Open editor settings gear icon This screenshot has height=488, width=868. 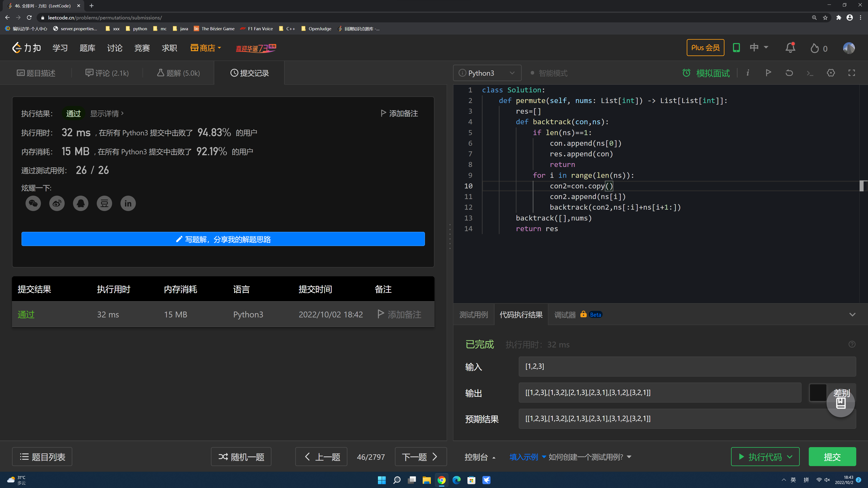pyautogui.click(x=831, y=73)
